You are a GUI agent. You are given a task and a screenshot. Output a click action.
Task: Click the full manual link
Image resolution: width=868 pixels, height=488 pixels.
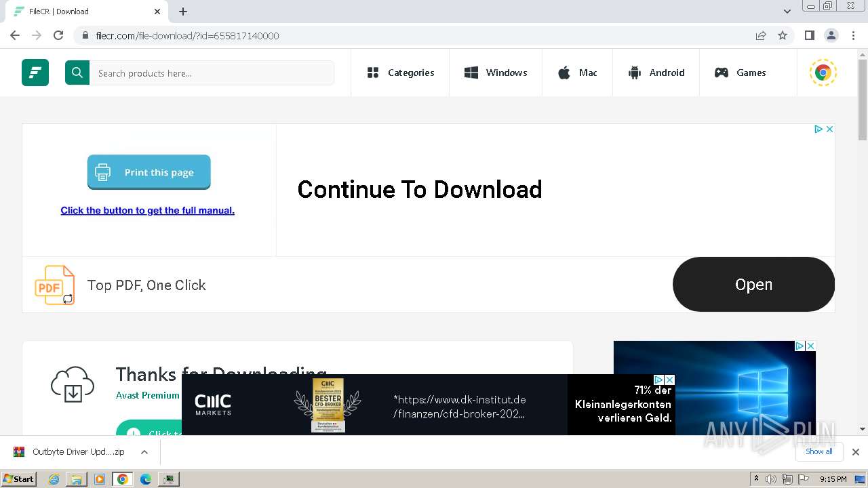point(148,210)
